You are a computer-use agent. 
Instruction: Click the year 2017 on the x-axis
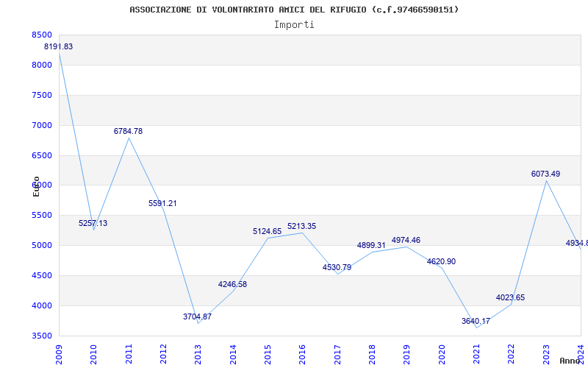[x=337, y=354]
